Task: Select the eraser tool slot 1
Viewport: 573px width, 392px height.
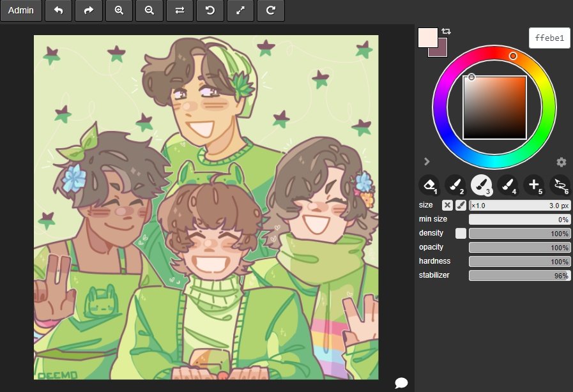Action: (x=429, y=185)
